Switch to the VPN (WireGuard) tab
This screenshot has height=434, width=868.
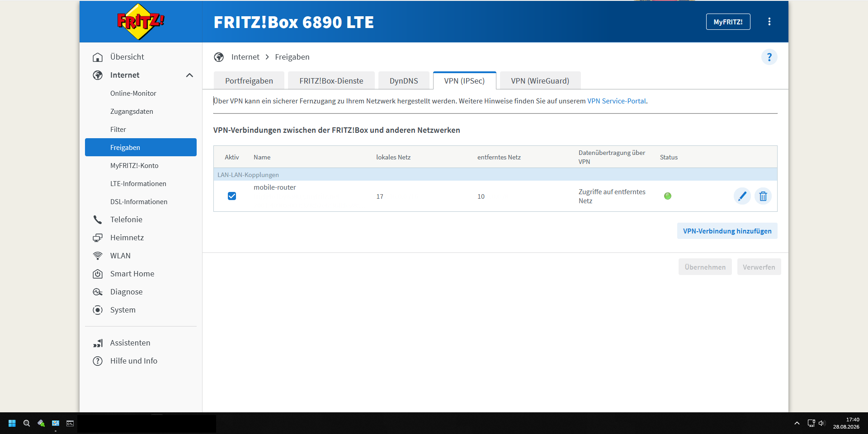point(540,81)
